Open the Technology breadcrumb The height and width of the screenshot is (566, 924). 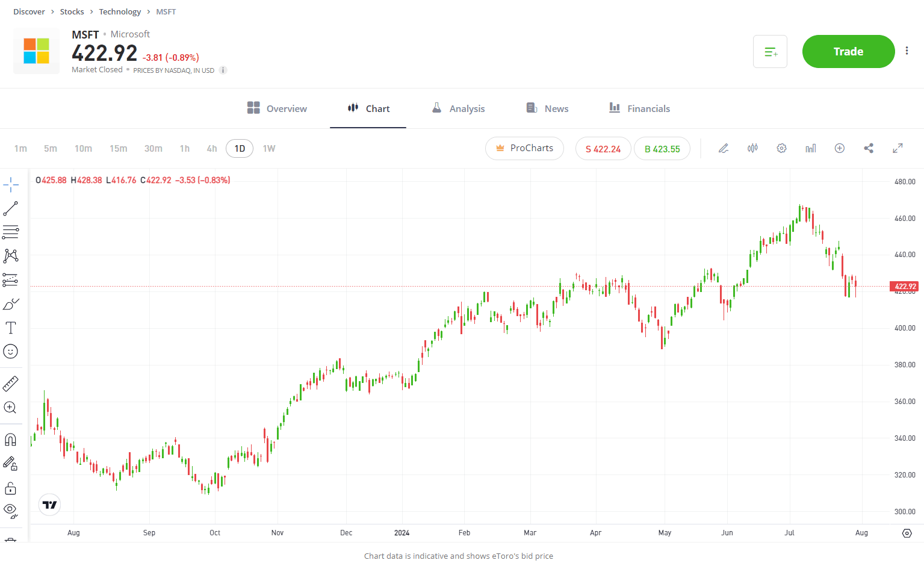click(x=120, y=11)
